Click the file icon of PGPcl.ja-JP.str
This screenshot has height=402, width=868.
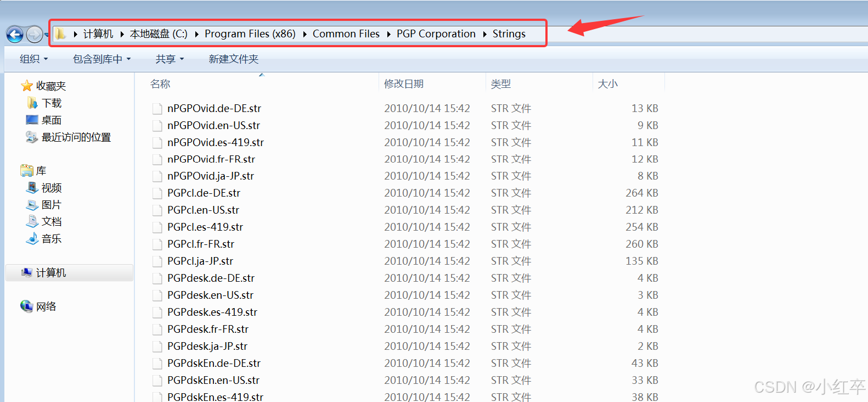[157, 261]
